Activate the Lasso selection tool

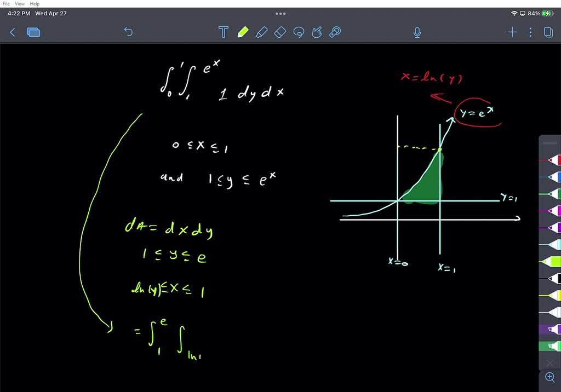tap(299, 32)
